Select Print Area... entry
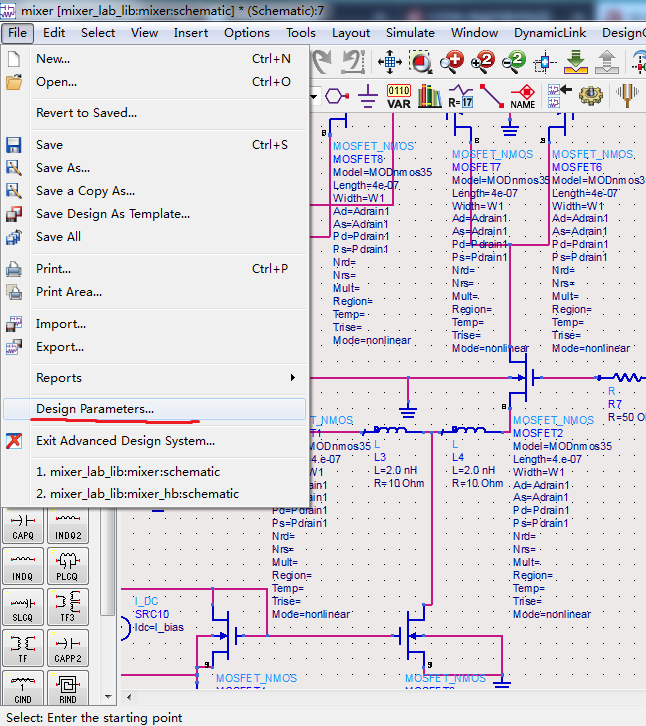Image resolution: width=646 pixels, height=726 pixels. (154, 292)
